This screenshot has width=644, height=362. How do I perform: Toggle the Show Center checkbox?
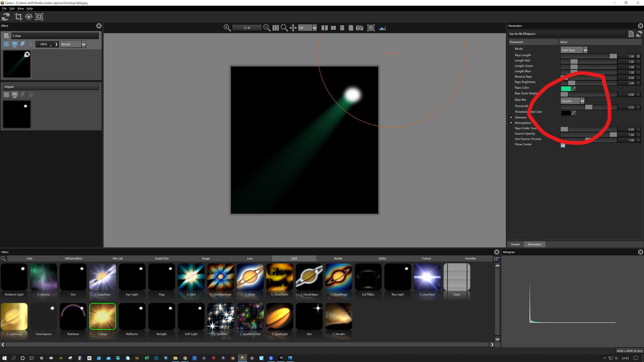tap(563, 145)
